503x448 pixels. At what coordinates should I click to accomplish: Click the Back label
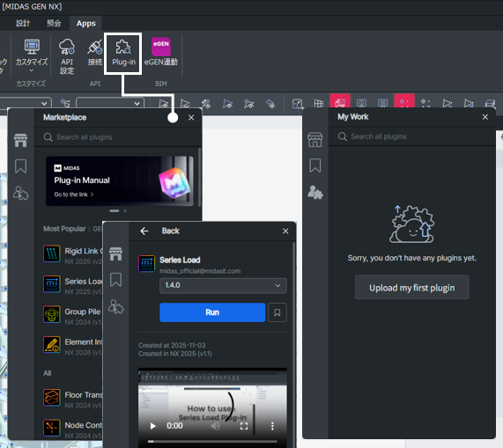pos(171,231)
